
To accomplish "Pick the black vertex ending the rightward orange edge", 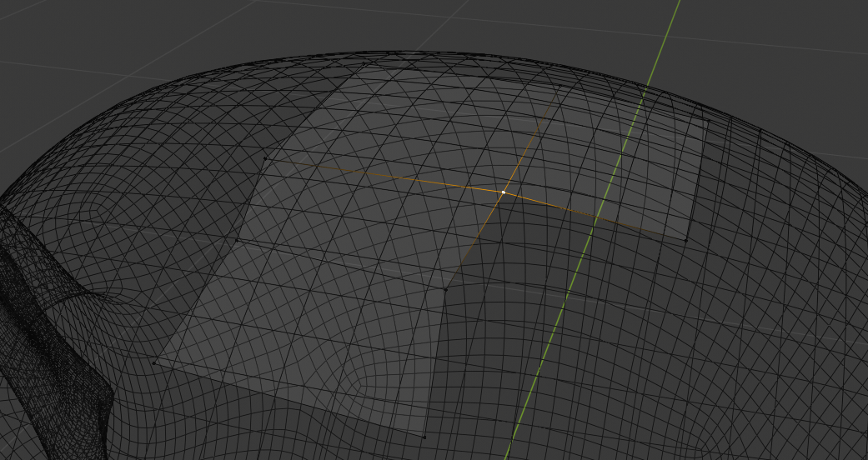I will pyautogui.click(x=686, y=241).
